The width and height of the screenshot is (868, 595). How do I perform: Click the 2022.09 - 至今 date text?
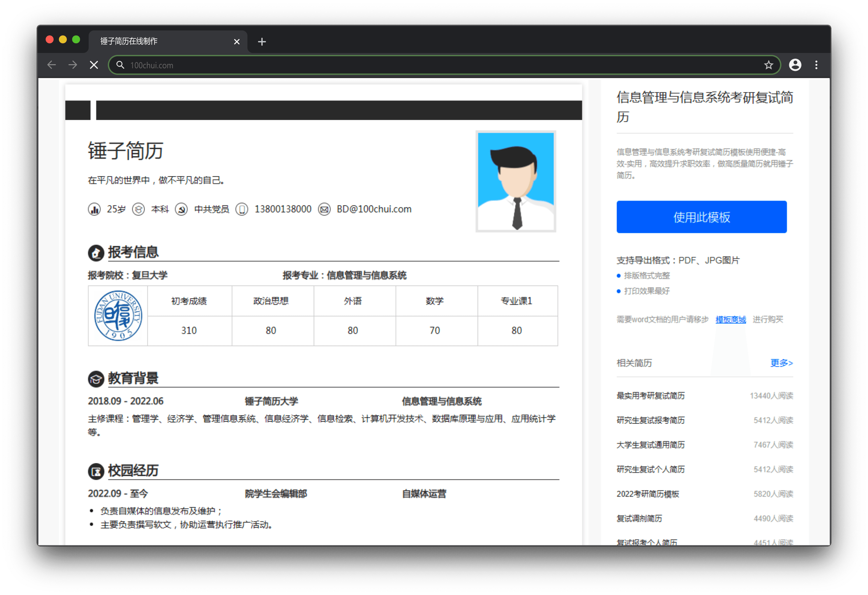(118, 494)
